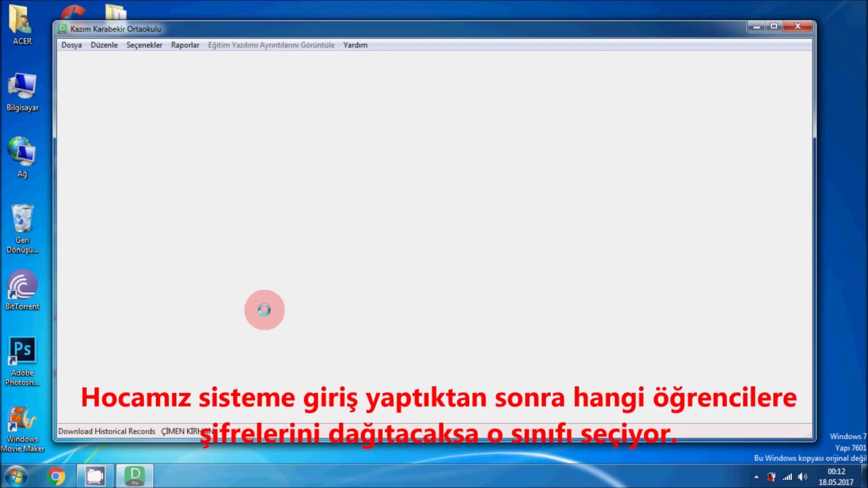Open the Seçenekler menu
This screenshot has width=868, height=488.
click(x=144, y=45)
